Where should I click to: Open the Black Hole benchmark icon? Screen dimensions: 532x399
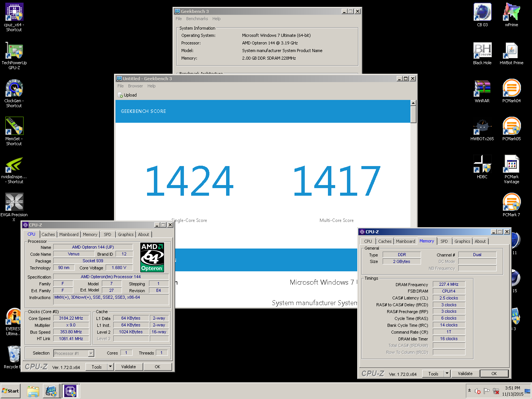[482, 53]
